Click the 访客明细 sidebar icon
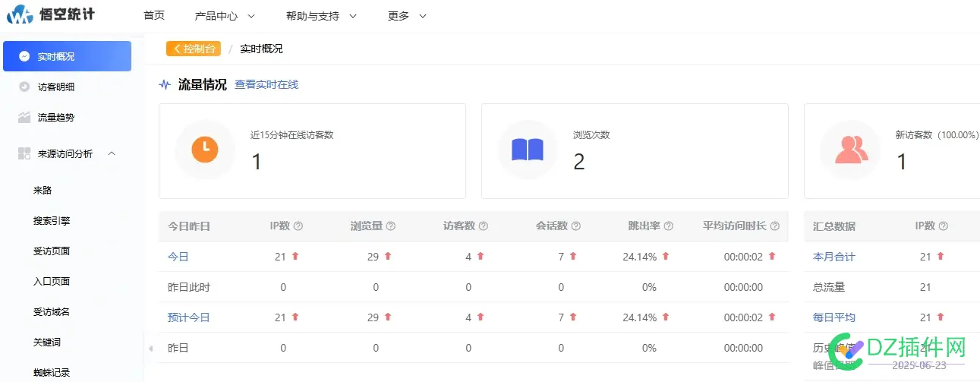This screenshot has height=382, width=980. (24, 87)
